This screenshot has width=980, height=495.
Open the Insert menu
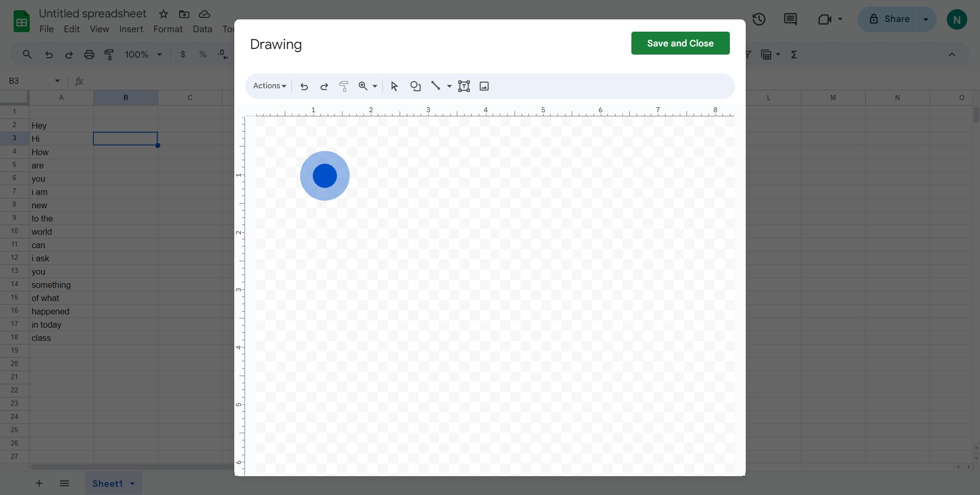coord(131,29)
